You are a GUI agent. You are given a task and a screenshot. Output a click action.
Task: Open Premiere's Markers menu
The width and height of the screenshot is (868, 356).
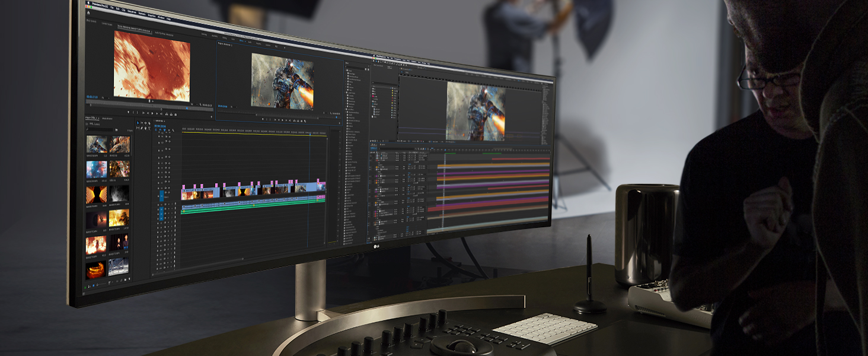[142, 14]
